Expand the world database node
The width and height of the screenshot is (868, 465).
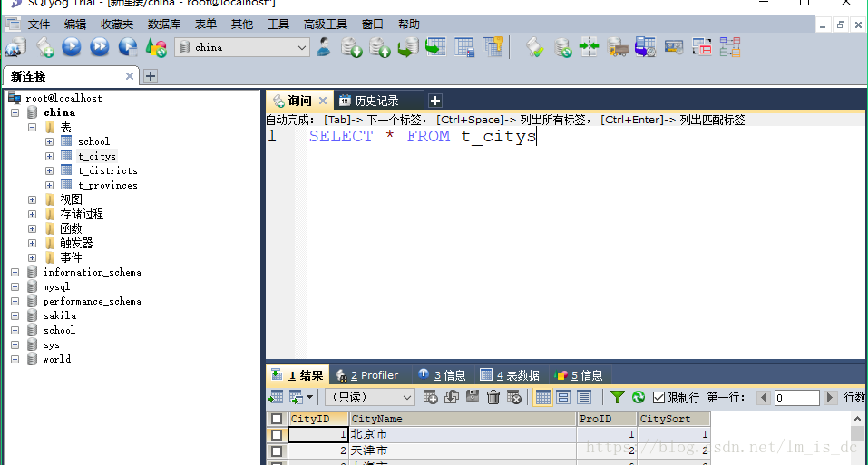[15, 359]
